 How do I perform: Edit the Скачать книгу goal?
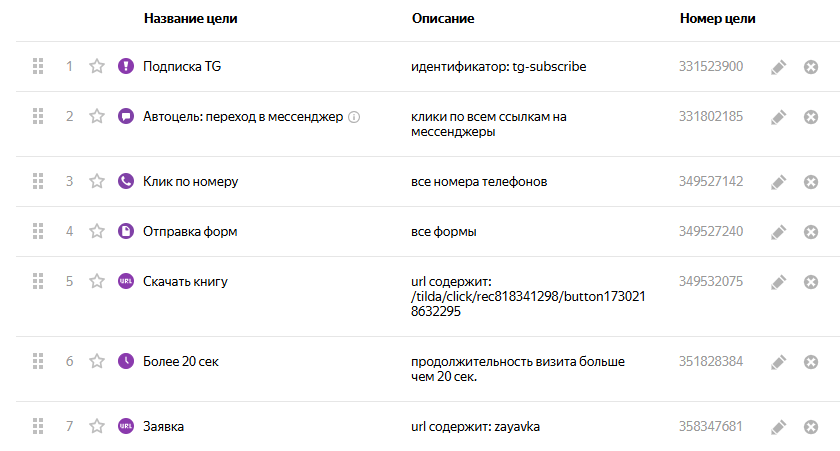point(779,282)
